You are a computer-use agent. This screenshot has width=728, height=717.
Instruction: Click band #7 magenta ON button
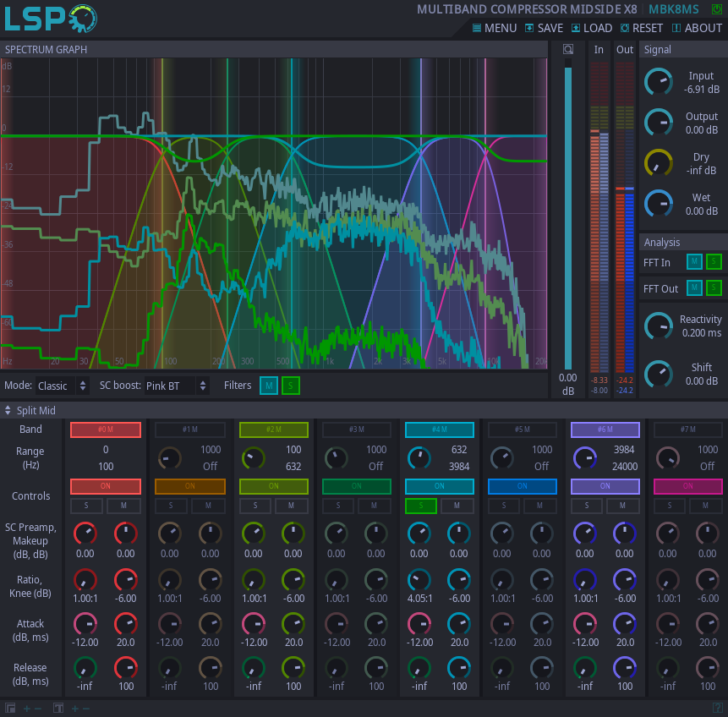tap(688, 486)
